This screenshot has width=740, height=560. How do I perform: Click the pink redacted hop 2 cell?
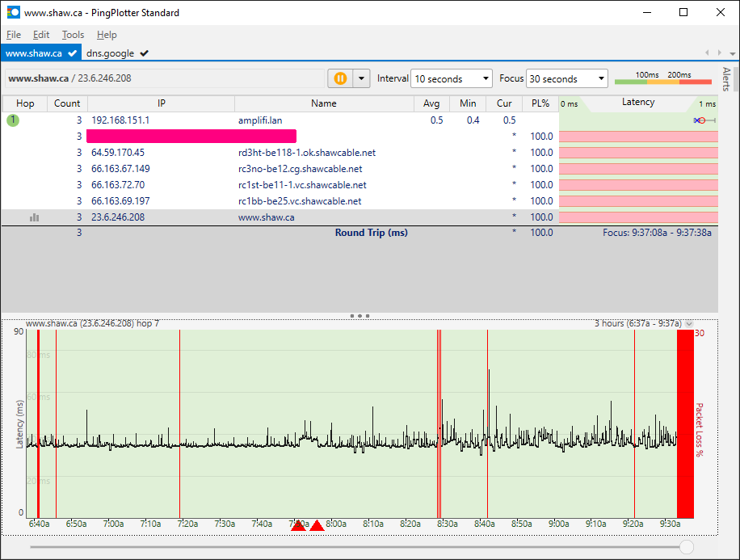pos(191,136)
